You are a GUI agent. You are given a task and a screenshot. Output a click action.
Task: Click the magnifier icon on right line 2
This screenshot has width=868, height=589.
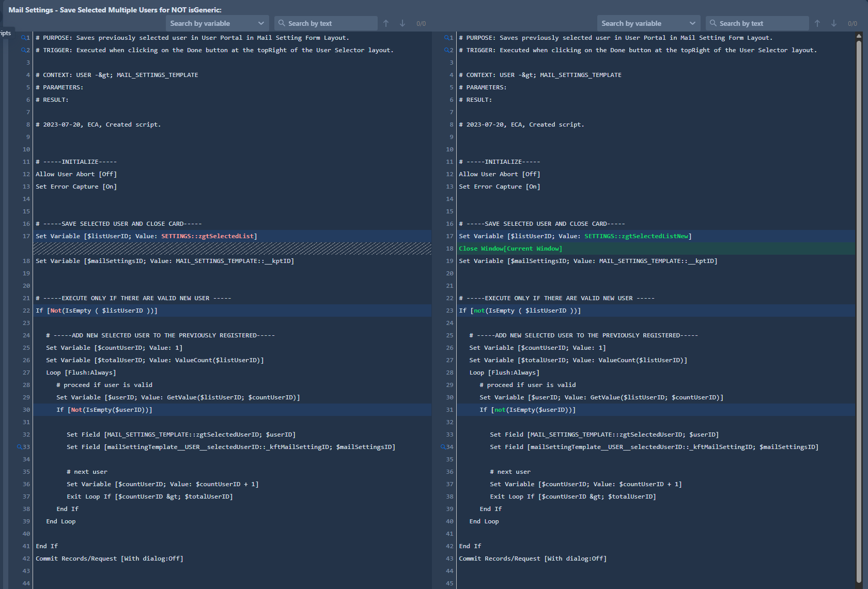pyautogui.click(x=446, y=50)
